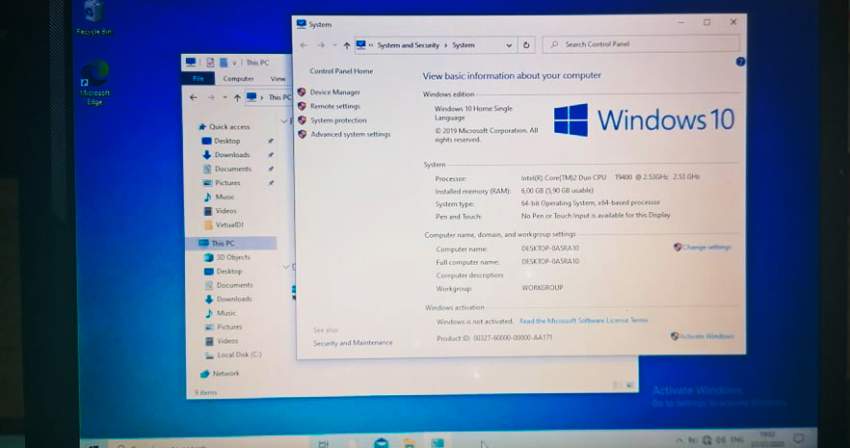Viewport: 850px width, 448px height.
Task: Open Device Manager from the System sidebar
Action: point(334,92)
